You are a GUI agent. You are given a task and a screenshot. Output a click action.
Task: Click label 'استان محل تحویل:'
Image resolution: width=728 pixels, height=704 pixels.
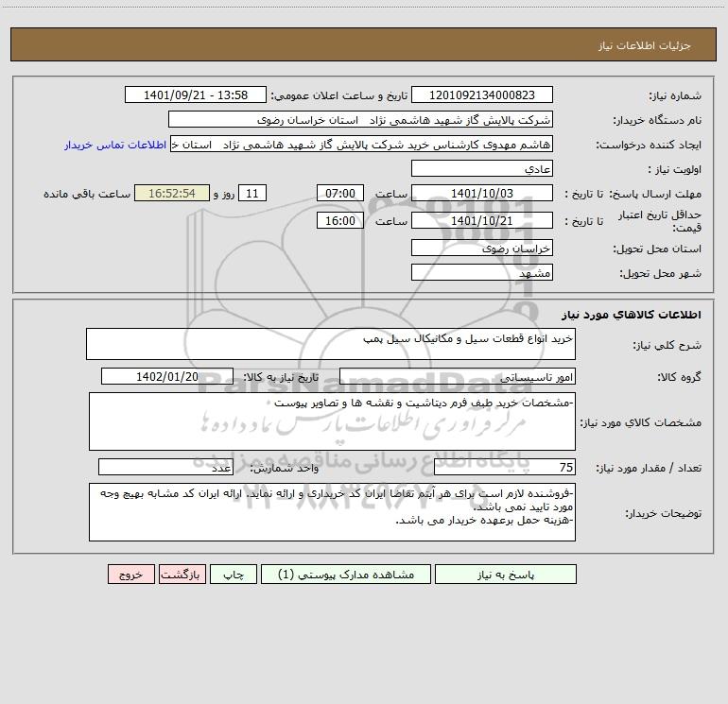click(x=657, y=249)
